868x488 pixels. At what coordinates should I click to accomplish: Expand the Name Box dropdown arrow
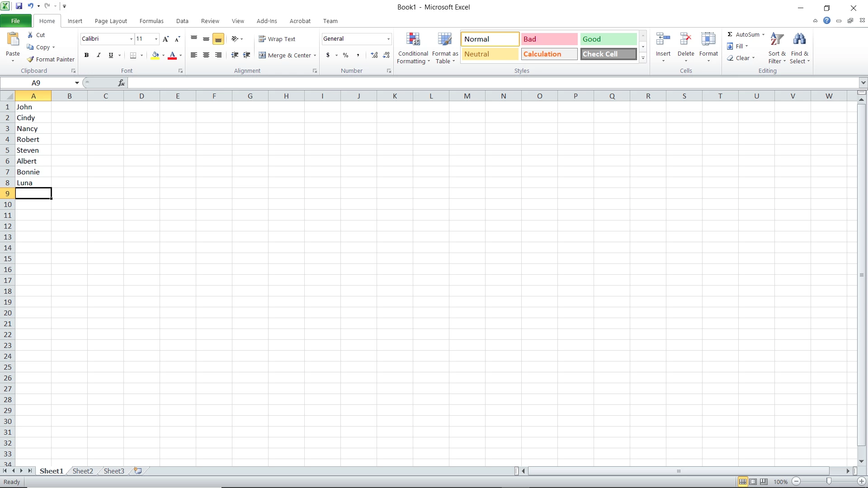pos(77,83)
